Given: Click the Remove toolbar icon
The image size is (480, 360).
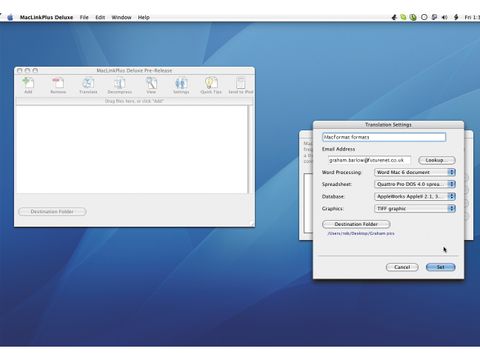Looking at the screenshot, I should (58, 85).
